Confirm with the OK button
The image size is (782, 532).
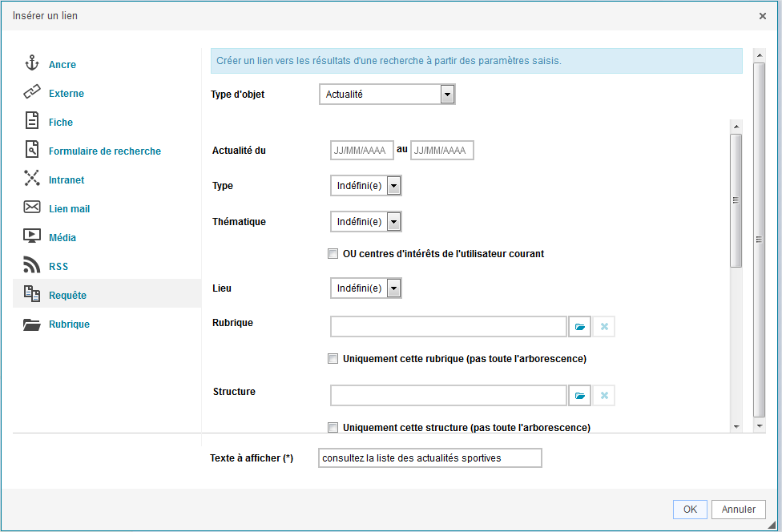690,509
